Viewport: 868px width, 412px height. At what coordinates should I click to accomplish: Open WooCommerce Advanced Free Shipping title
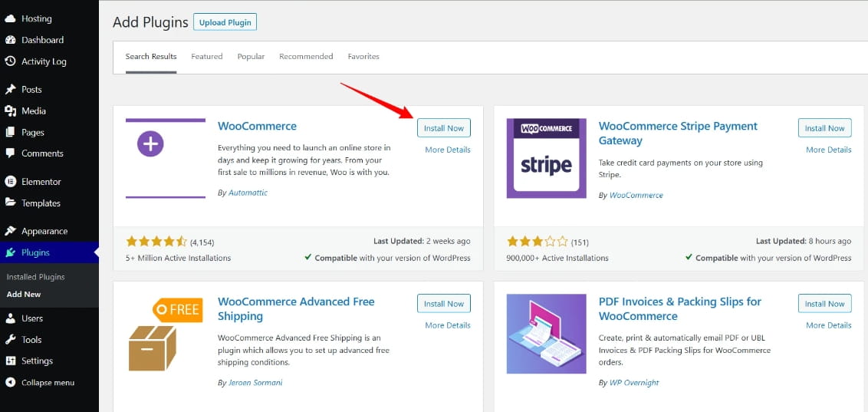(296, 309)
